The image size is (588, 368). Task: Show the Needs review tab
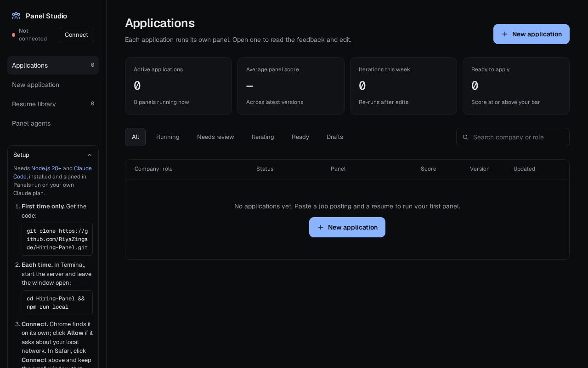tap(215, 137)
